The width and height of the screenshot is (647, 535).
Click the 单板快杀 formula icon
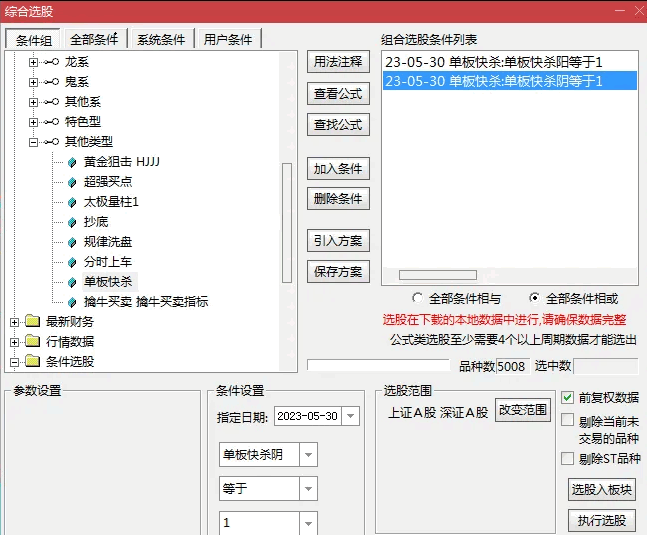72,282
